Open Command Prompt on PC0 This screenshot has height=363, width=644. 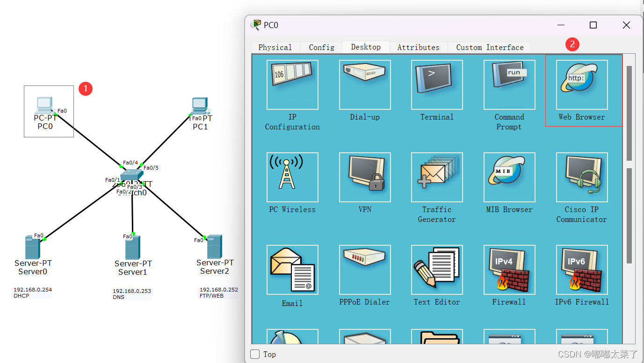tap(509, 85)
